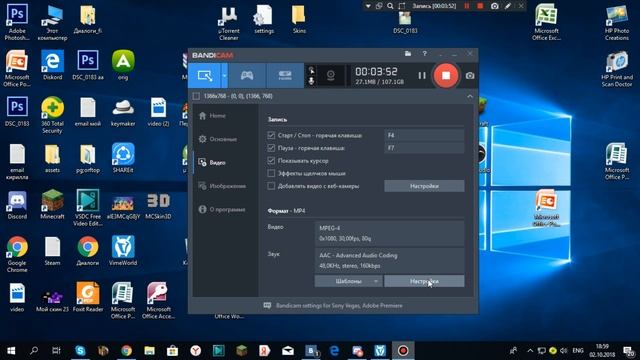
Task: Open Bandicam output folder icon in title bar
Action: [408, 54]
